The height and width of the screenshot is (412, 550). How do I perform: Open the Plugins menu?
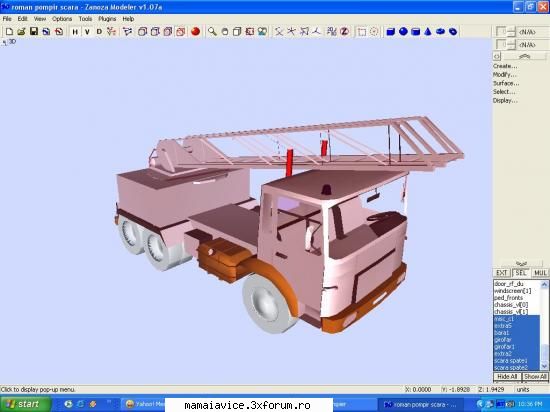tap(107, 19)
